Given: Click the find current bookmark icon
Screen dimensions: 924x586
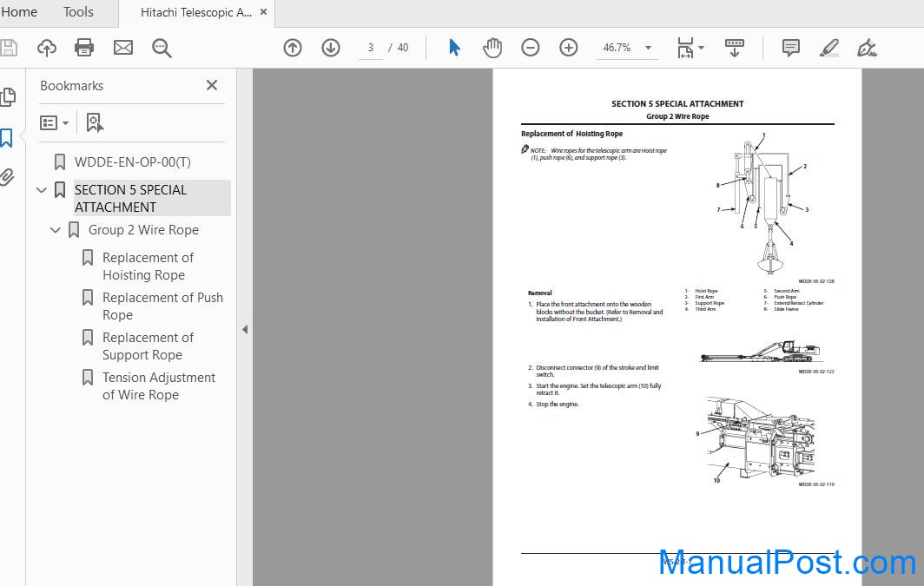Looking at the screenshot, I should (x=95, y=122).
